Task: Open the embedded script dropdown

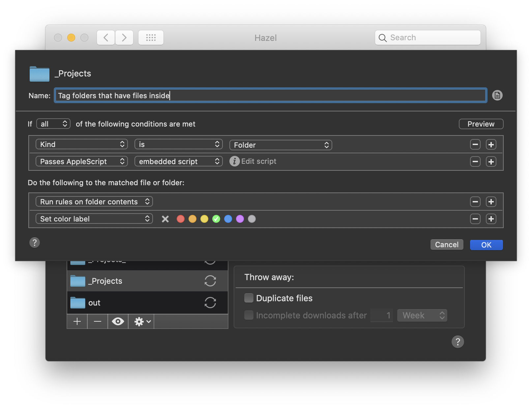Action: click(x=179, y=161)
